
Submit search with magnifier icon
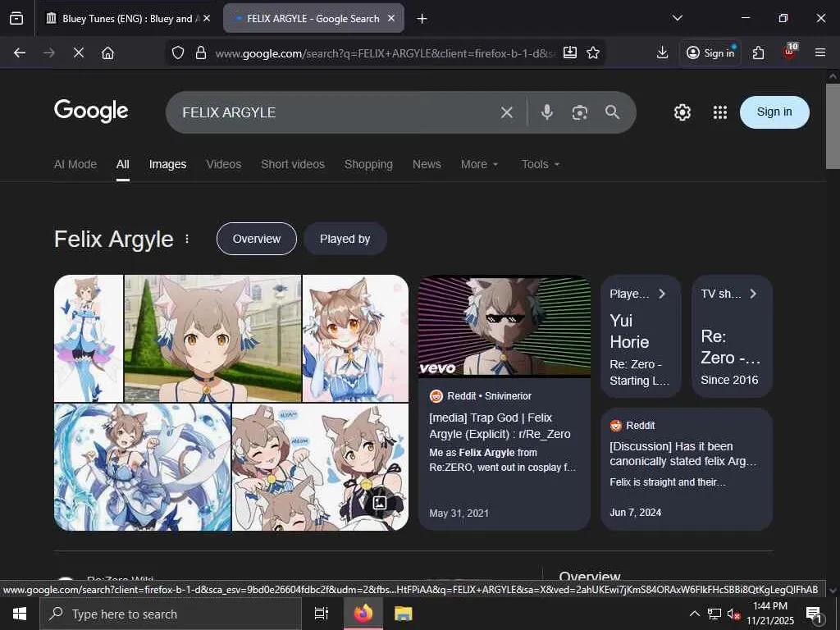(612, 112)
